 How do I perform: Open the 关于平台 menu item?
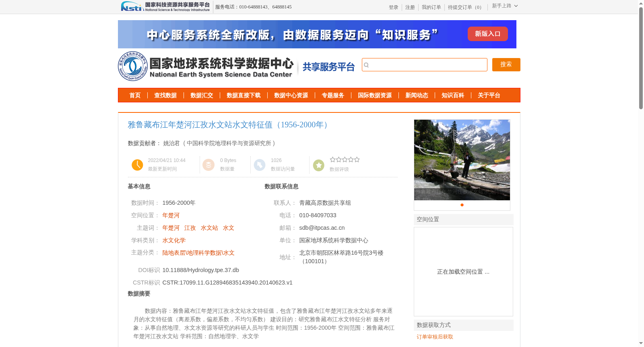tap(489, 96)
